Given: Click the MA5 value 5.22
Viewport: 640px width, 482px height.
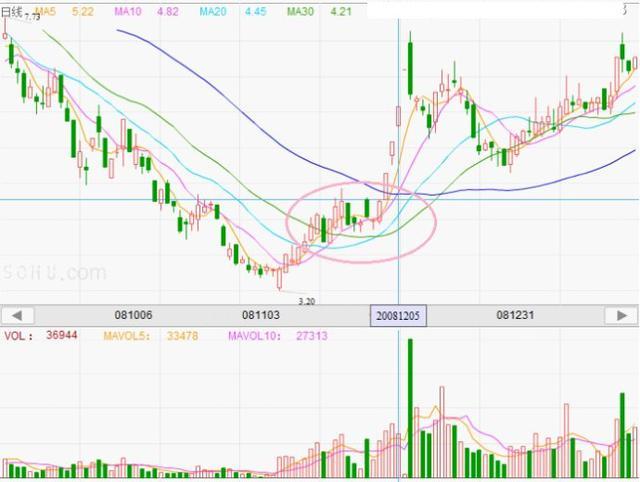Looking at the screenshot, I should (83, 11).
